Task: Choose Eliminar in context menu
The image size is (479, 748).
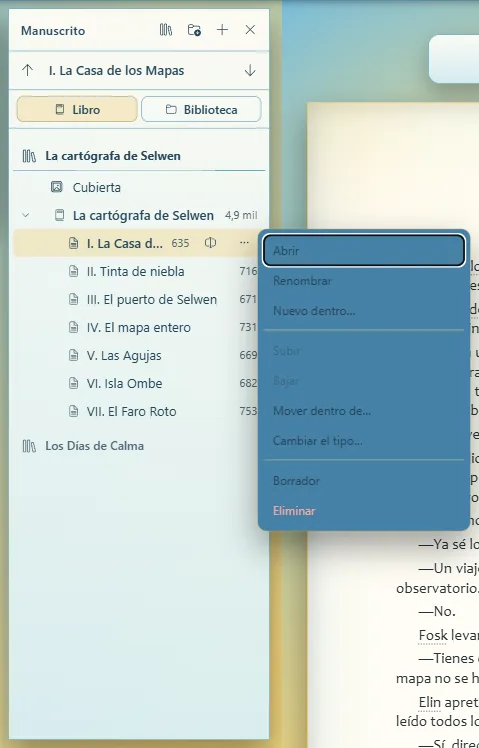Action: pos(364,511)
